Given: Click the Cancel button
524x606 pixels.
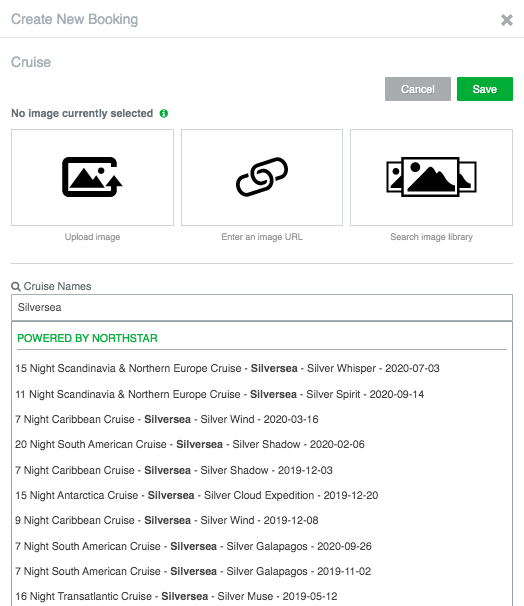Looking at the screenshot, I should pyautogui.click(x=418, y=89).
